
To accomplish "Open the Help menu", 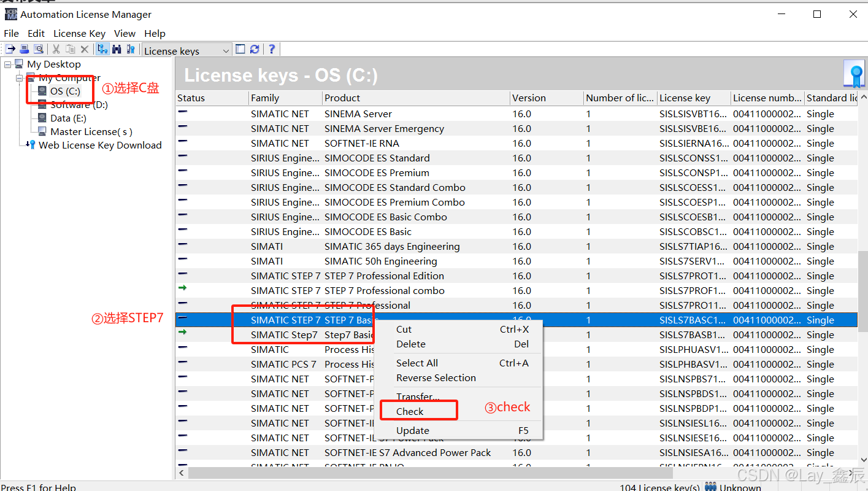I will tap(155, 33).
